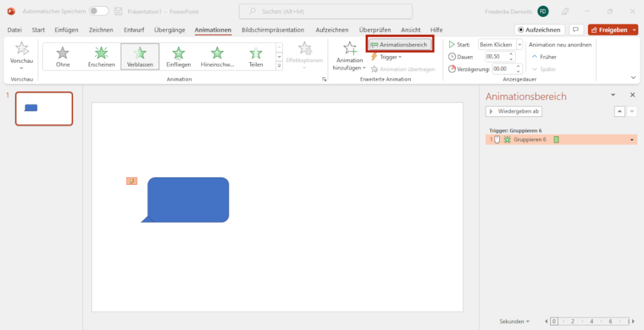644x330 pixels.
Task: Click the Dauer duration field
Action: point(497,57)
